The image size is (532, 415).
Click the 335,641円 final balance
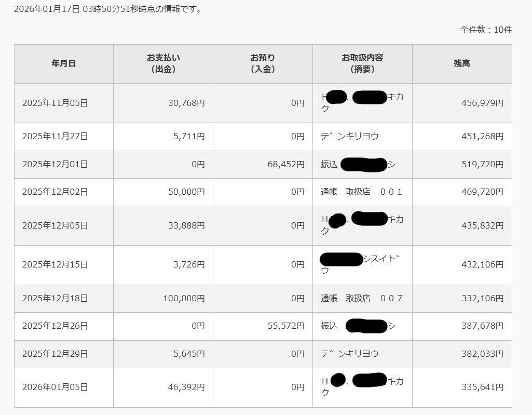(482, 387)
